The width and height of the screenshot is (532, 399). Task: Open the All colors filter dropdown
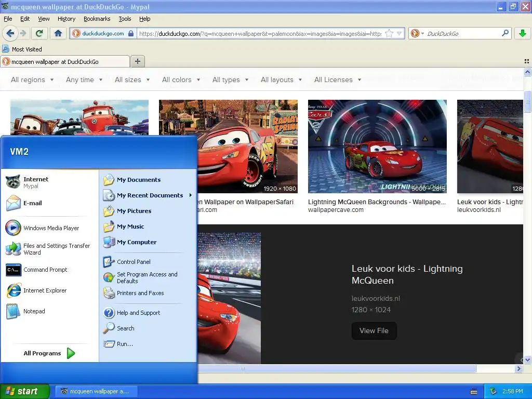pos(181,79)
